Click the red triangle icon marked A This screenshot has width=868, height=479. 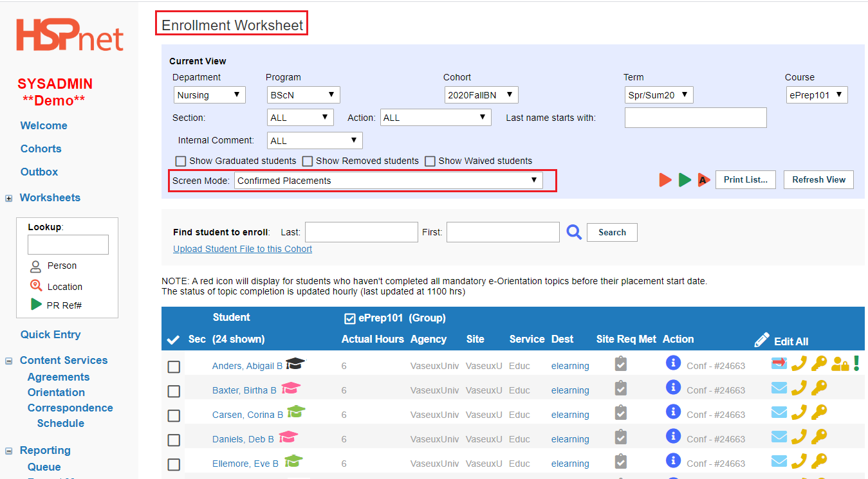(x=703, y=180)
